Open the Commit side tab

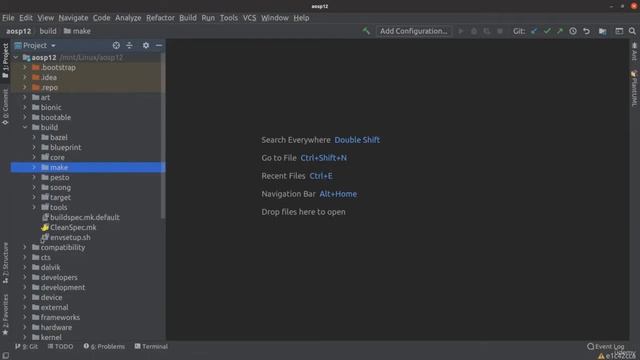(x=5, y=107)
